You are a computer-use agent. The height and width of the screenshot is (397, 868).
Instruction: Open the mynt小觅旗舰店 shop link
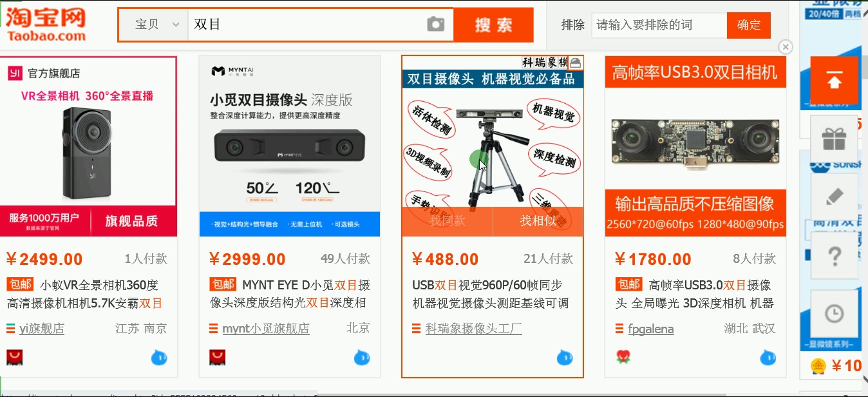(266, 329)
